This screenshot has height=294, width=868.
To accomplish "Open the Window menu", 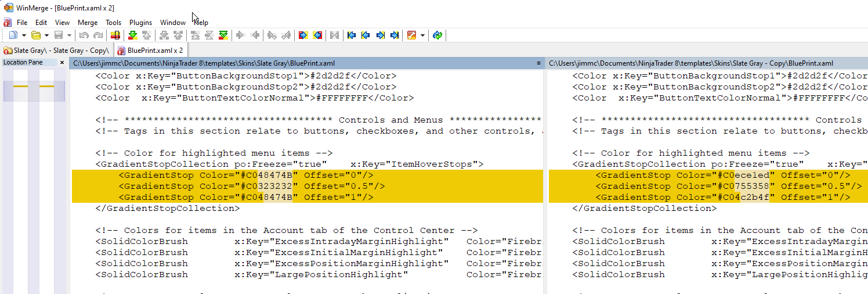I will [173, 23].
